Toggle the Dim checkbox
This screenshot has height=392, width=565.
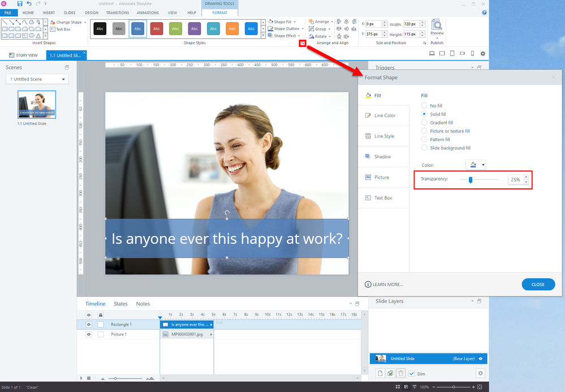pos(412,373)
